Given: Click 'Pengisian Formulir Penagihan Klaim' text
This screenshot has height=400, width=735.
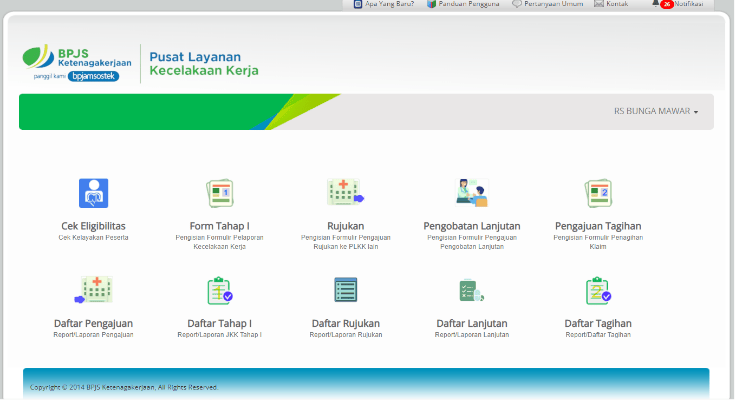Looking at the screenshot, I should tap(598, 242).
